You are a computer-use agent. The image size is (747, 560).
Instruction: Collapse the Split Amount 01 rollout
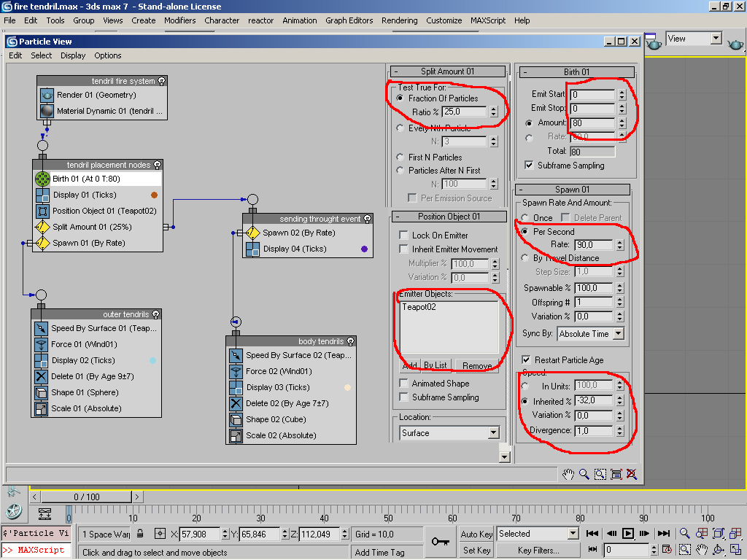[x=447, y=71]
